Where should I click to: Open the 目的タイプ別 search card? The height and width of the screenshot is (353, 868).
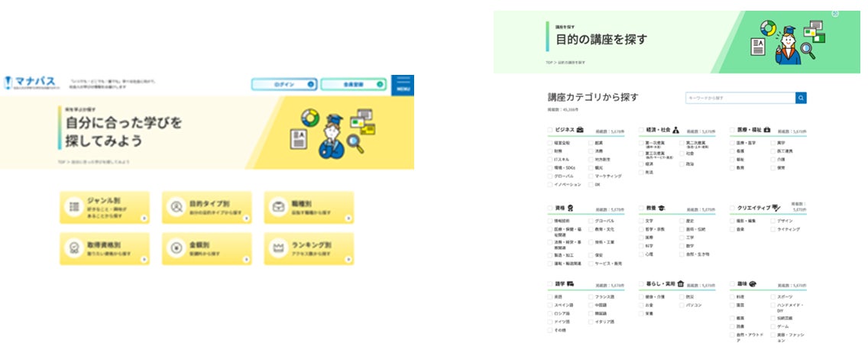(206, 208)
